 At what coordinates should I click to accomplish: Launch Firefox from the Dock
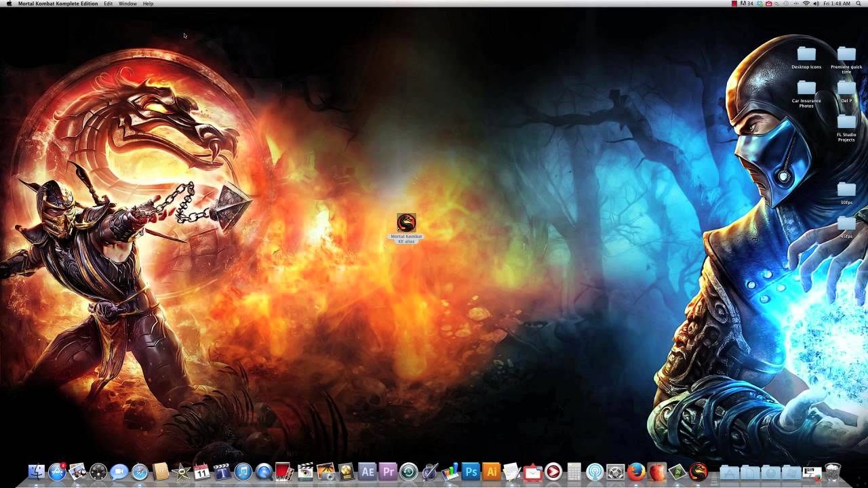(x=636, y=472)
